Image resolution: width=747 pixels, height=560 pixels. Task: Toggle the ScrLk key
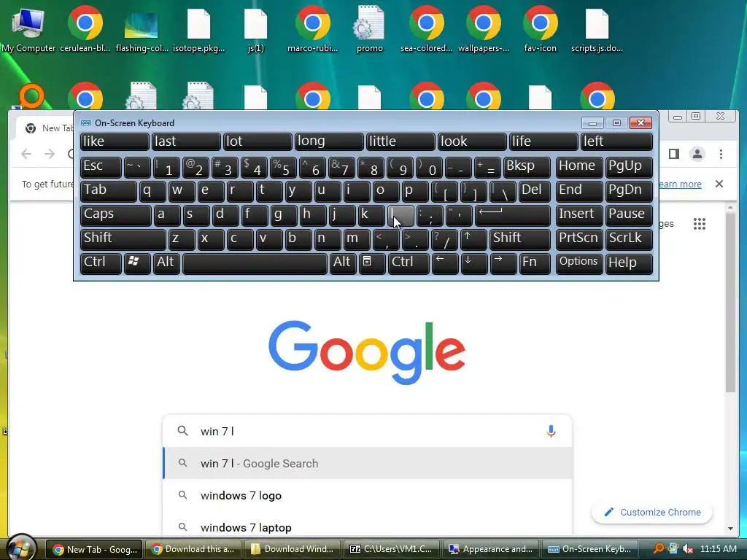tap(629, 239)
